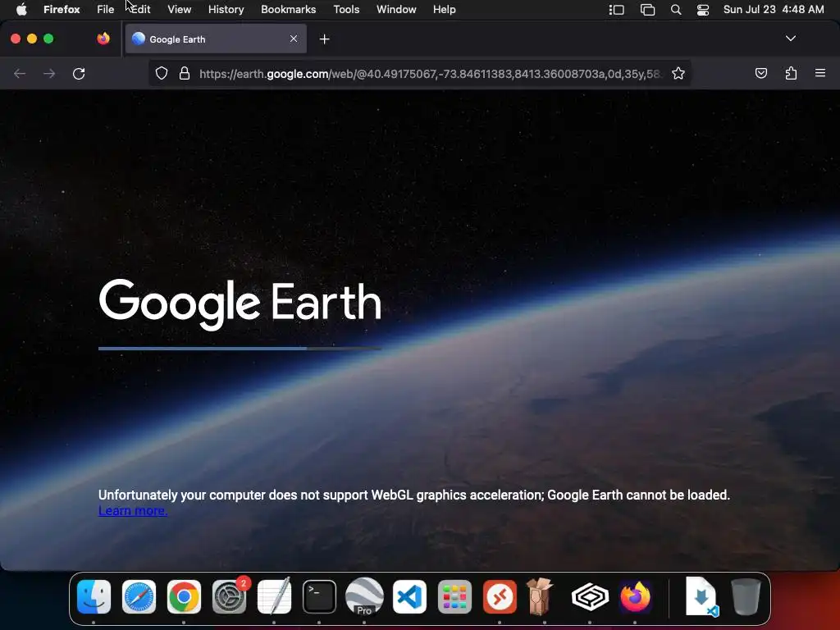Image resolution: width=840 pixels, height=630 pixels.
Task: Open the Tools menu
Action: tap(346, 10)
